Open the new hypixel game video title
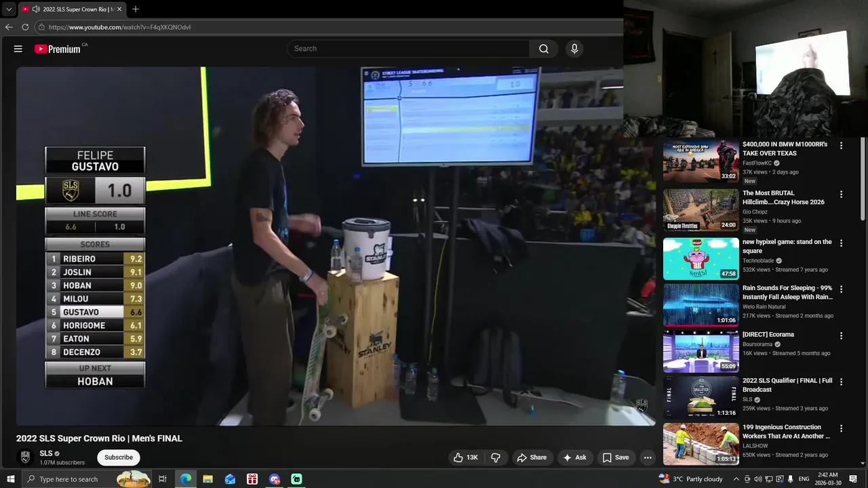The height and width of the screenshot is (488, 868). [x=787, y=246]
